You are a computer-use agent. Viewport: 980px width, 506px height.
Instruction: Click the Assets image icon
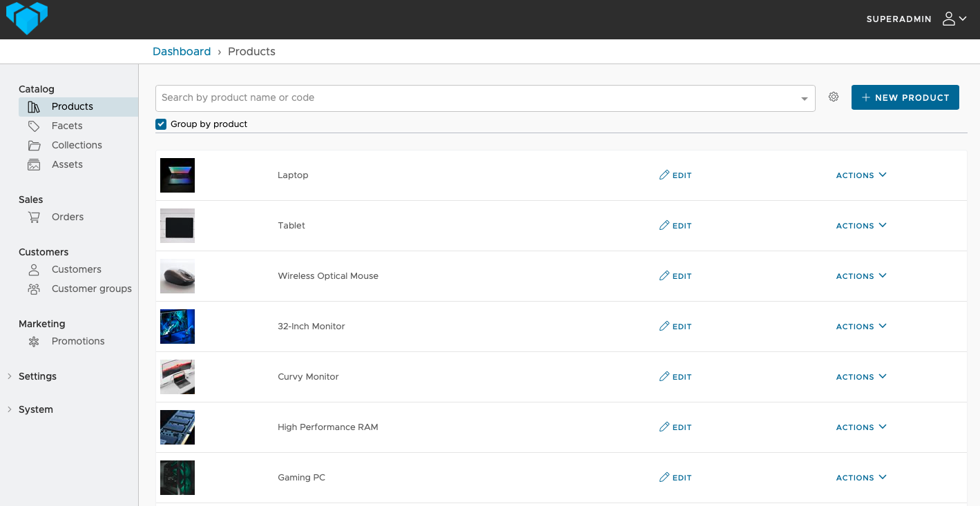coord(34,164)
